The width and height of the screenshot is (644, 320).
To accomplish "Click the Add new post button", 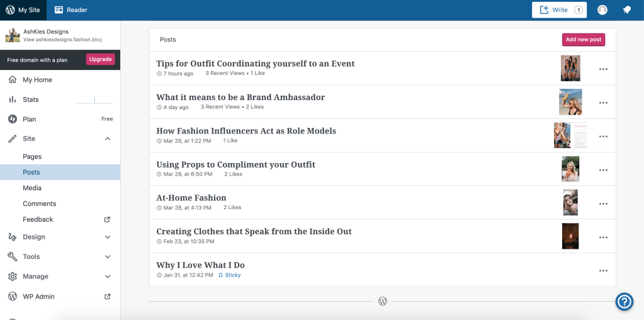I will point(583,40).
